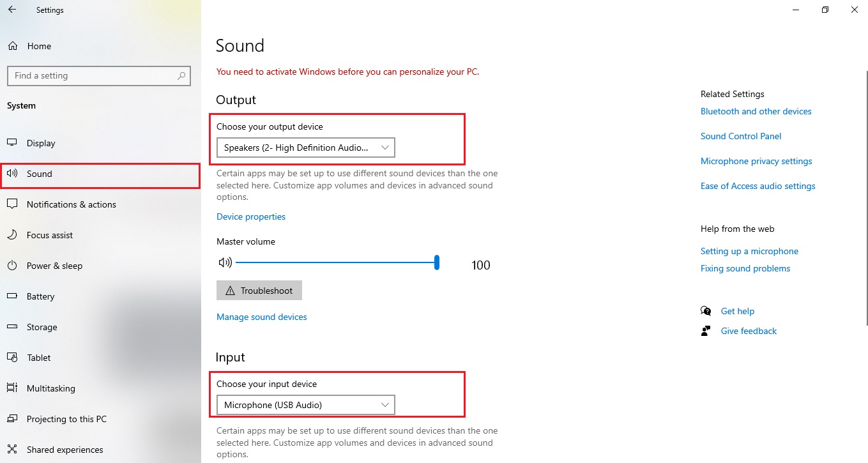Open Manage sound devices link

262,317
